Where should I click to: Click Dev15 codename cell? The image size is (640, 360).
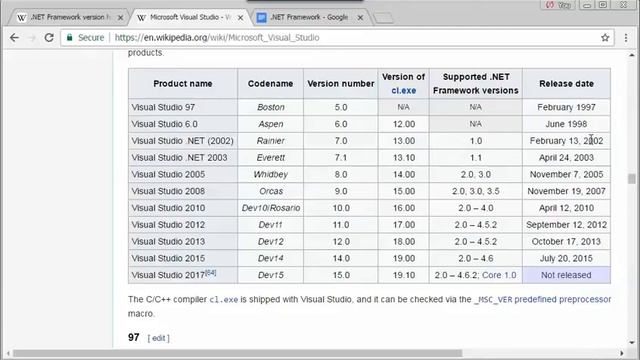click(270, 275)
